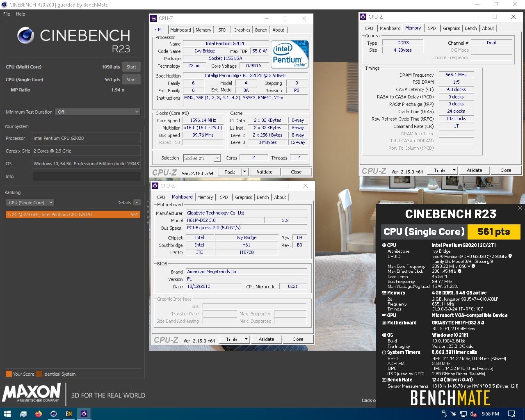
Task: Switch to CPU-Z in the taskbar
Action: [84, 414]
